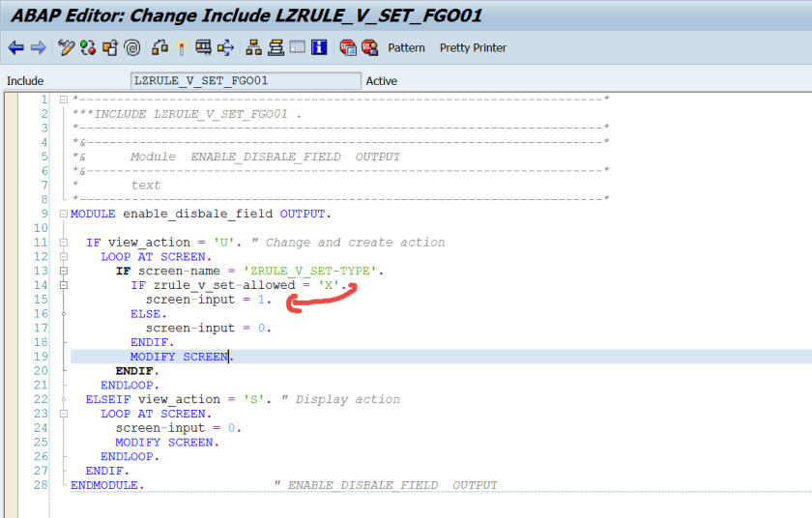This screenshot has height=518, width=812.
Task: Click the Enhance spiral icon
Action: [132, 47]
